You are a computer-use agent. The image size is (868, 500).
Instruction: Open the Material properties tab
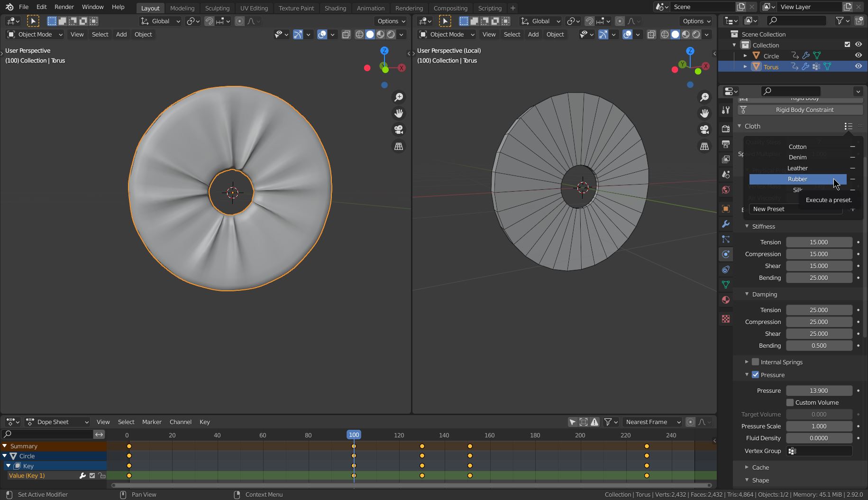tap(725, 300)
